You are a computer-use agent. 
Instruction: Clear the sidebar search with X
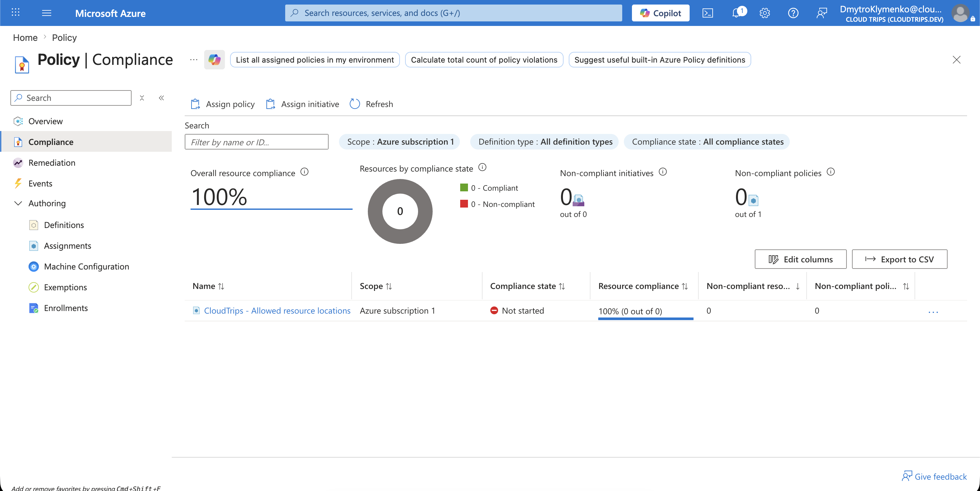tap(142, 98)
